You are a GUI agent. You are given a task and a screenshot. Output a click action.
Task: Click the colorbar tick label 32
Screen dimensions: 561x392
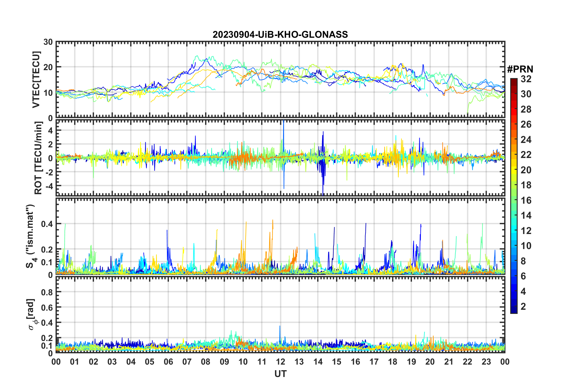tap(526, 79)
